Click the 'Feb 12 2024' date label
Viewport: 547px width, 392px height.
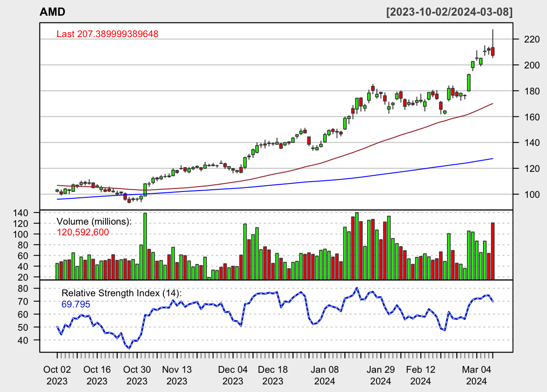click(420, 375)
